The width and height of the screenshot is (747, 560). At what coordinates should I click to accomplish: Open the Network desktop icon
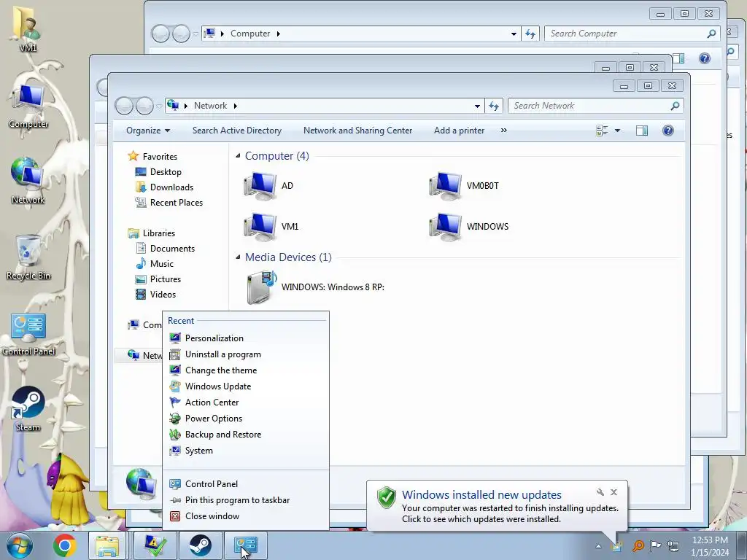pyautogui.click(x=28, y=181)
